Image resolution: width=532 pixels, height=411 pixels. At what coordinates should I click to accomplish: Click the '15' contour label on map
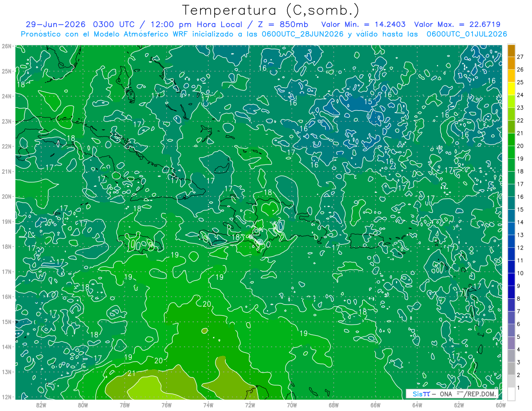click(x=368, y=102)
